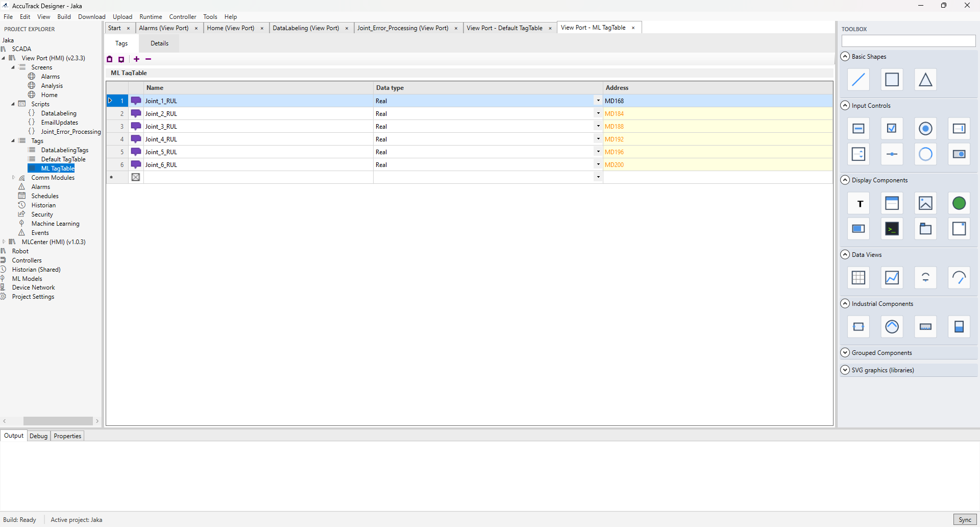The height and width of the screenshot is (527, 980).
Task: Select the round pump industrial component
Action: (x=892, y=327)
